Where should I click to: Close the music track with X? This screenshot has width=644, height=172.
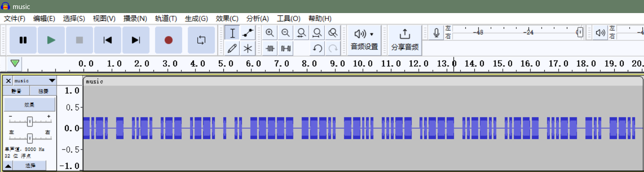point(8,81)
